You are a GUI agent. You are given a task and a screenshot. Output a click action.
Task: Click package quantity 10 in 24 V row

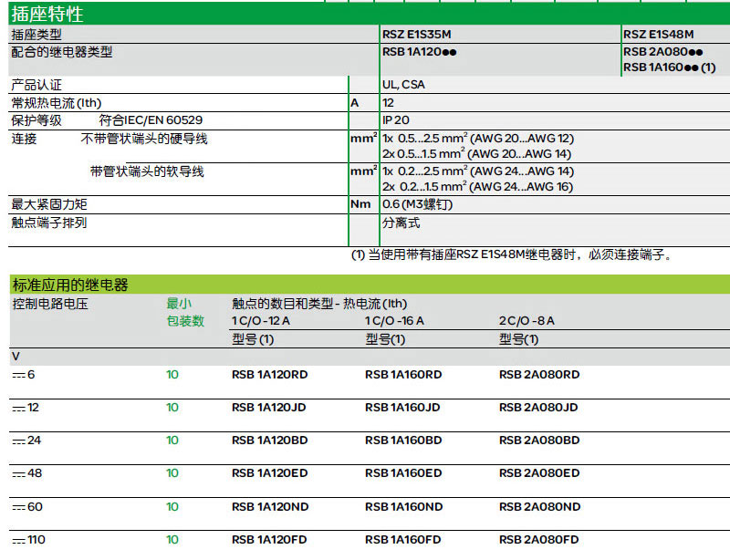coord(172,441)
